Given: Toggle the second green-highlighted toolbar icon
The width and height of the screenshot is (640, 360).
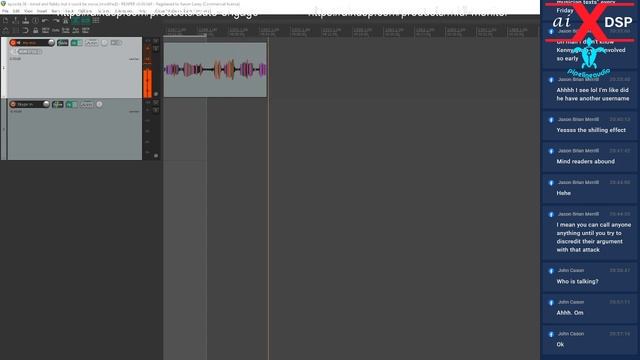Looking at the screenshot, I should pos(86,20).
